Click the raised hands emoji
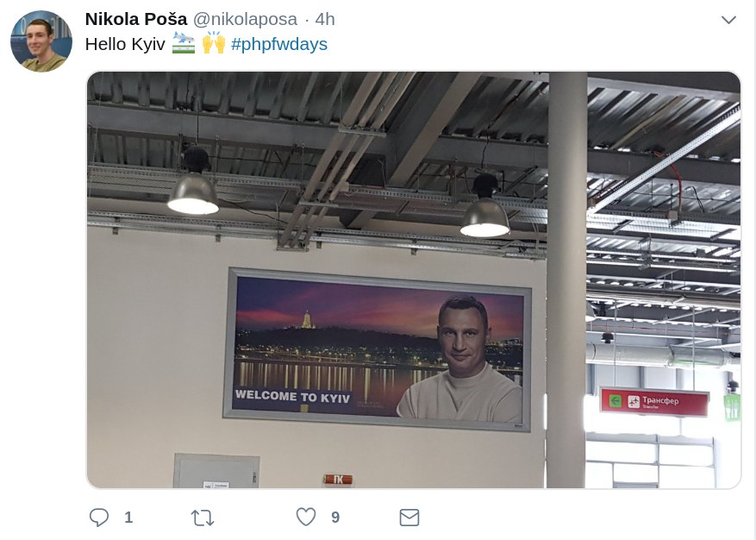756x540 pixels. [x=213, y=42]
